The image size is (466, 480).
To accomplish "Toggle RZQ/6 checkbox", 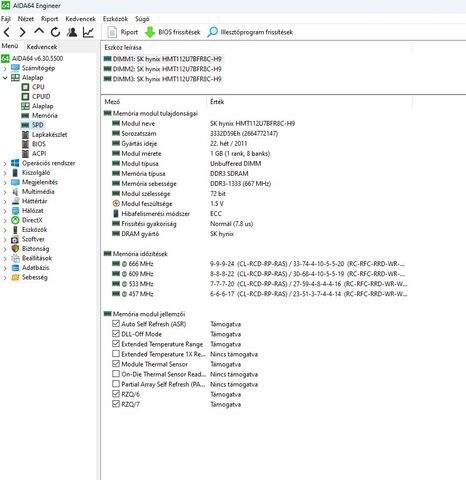I will pyautogui.click(x=116, y=394).
